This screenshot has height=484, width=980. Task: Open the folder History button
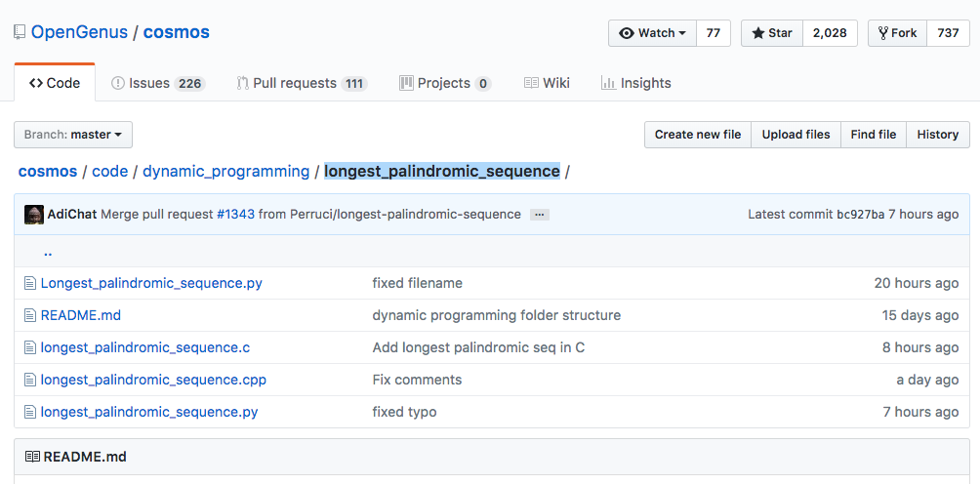pyautogui.click(x=937, y=135)
